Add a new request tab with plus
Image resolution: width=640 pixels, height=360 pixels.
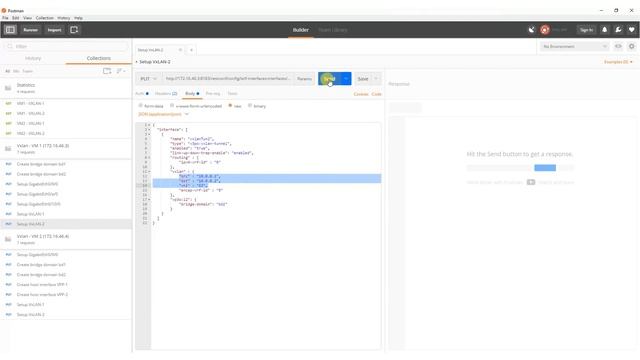(x=191, y=50)
